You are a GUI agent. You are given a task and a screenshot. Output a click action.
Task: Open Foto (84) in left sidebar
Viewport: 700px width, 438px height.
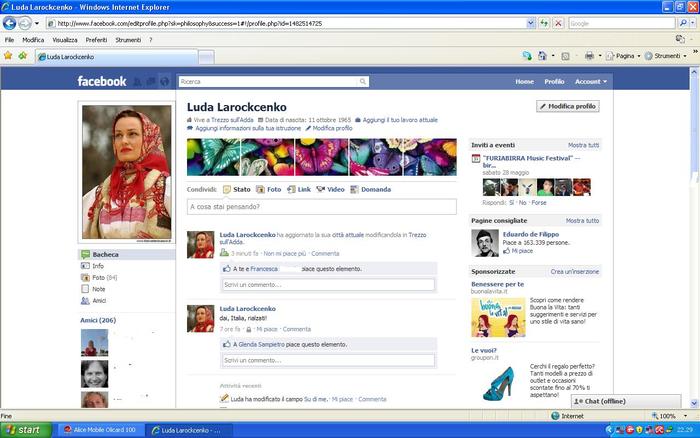104,278
